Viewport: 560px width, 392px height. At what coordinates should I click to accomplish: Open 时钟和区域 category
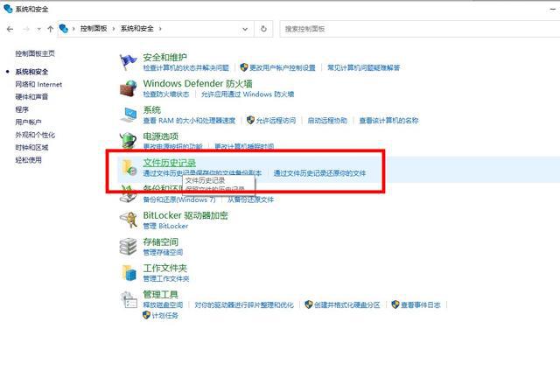(31, 147)
